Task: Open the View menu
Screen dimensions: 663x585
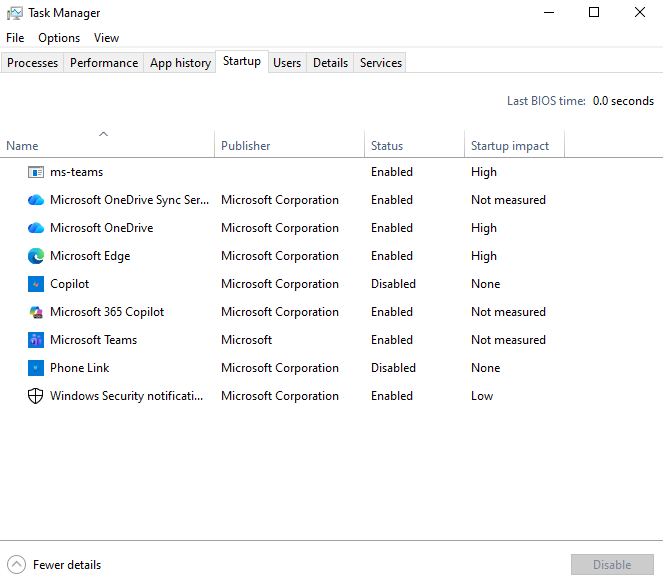Action: 106,38
